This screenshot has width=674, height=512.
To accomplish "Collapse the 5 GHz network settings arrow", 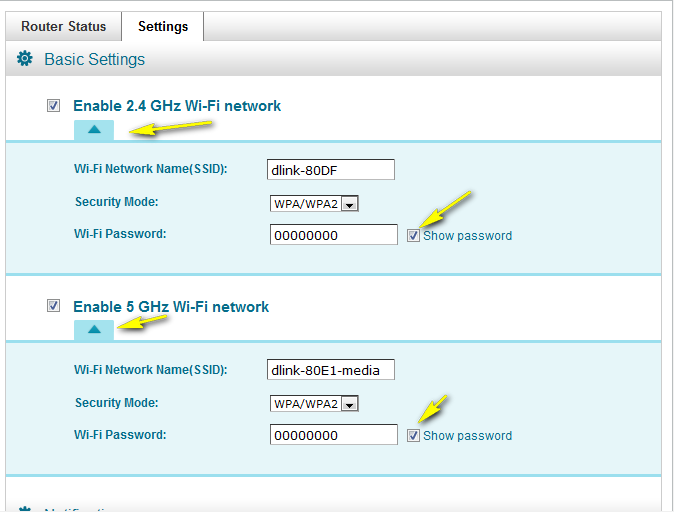I will tap(93, 329).
